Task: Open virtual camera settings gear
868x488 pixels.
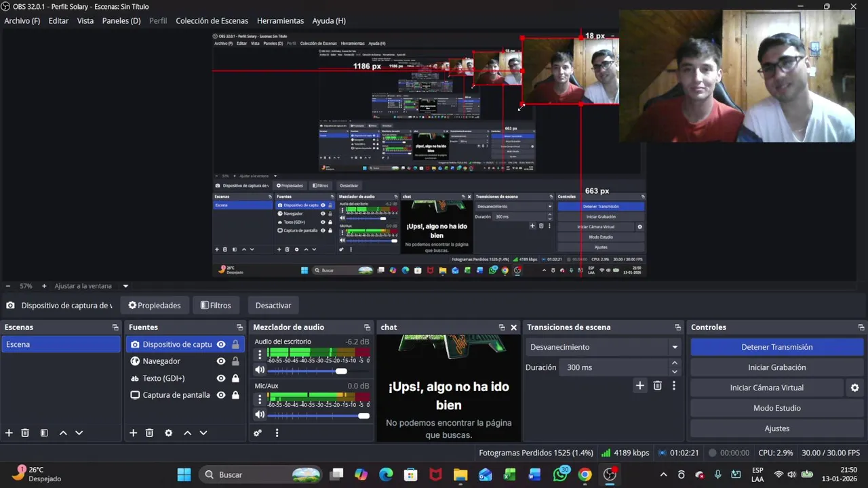Action: 854,388
